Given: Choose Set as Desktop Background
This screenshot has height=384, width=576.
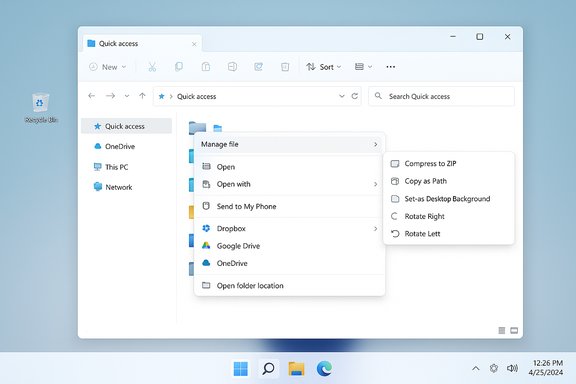Looking at the screenshot, I should tap(449, 199).
